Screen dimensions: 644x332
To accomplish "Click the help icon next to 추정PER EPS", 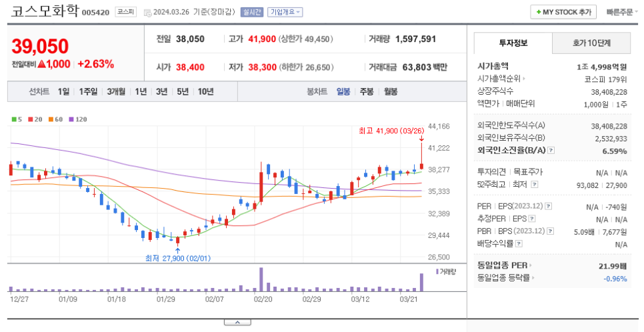I will tap(532, 219).
